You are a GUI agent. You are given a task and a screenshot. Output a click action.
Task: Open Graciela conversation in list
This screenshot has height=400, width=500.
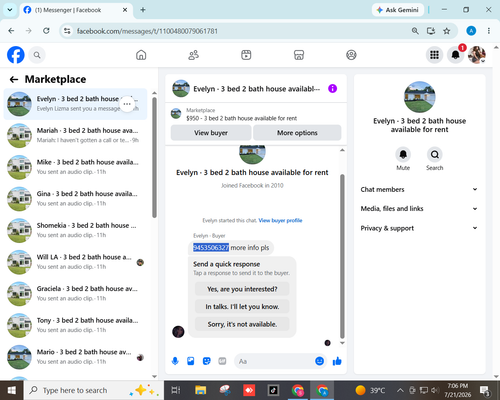pos(76,294)
